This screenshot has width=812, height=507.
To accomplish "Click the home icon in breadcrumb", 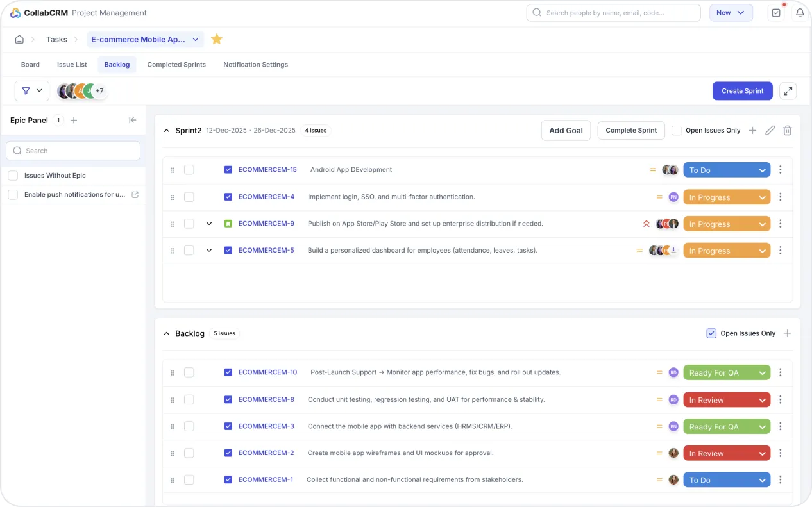I will (19, 40).
